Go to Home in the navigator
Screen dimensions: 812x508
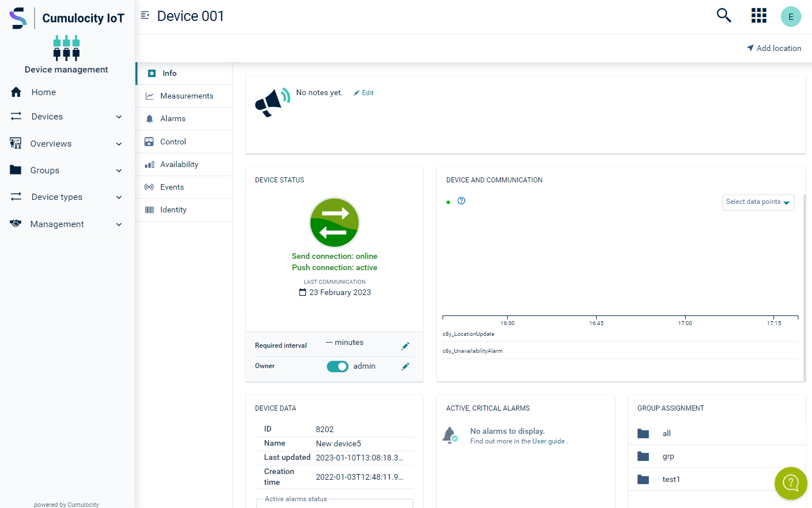(44, 92)
